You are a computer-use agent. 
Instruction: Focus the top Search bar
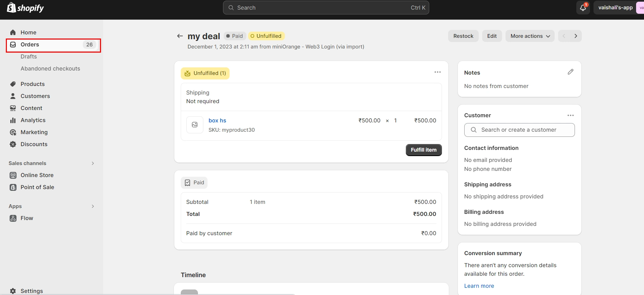click(x=326, y=8)
